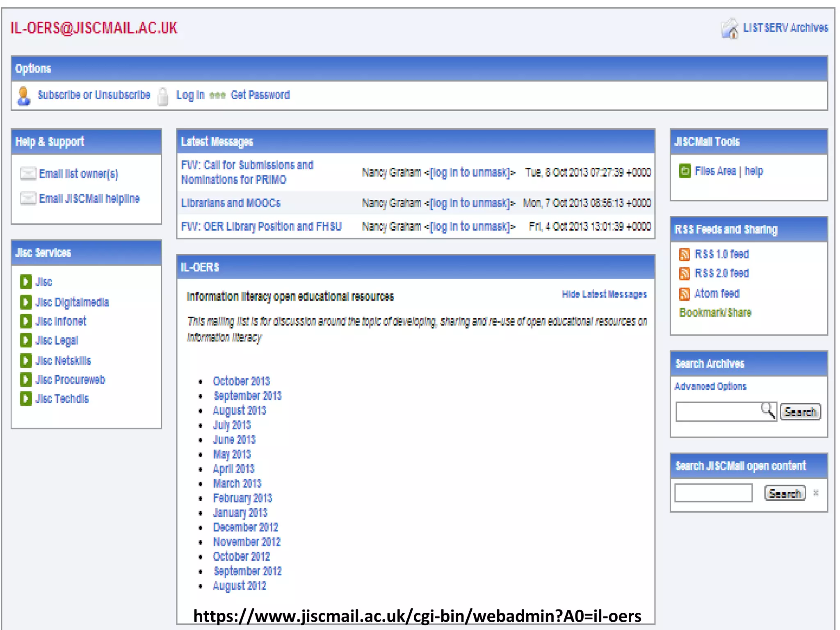The height and width of the screenshot is (630, 840).
Task: Open the August 2013 archive
Action: point(240,411)
